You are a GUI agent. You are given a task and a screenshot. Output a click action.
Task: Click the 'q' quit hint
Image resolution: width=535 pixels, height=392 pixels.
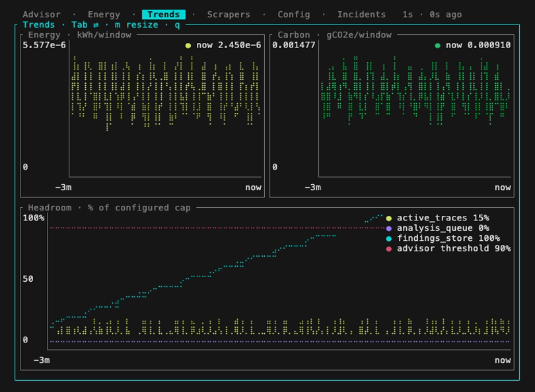(177, 25)
